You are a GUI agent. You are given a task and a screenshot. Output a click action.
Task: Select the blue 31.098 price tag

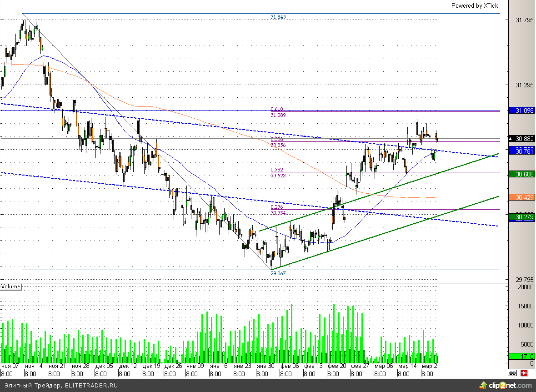pos(521,111)
